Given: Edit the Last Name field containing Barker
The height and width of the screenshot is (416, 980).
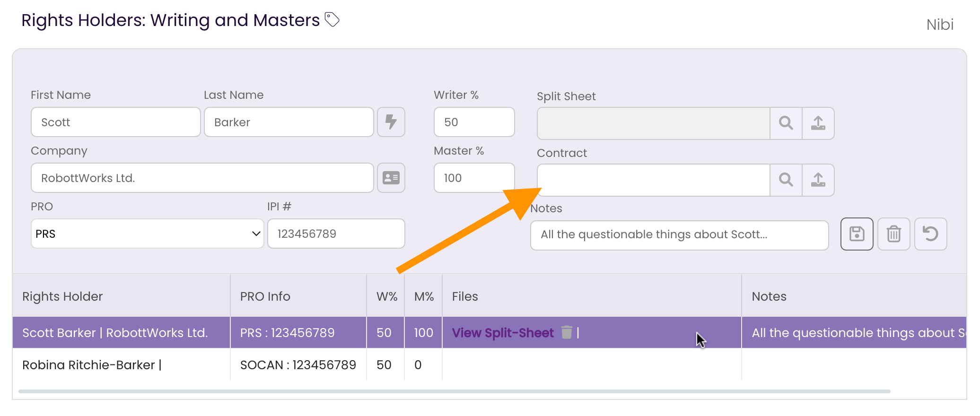Looking at the screenshot, I should (289, 122).
